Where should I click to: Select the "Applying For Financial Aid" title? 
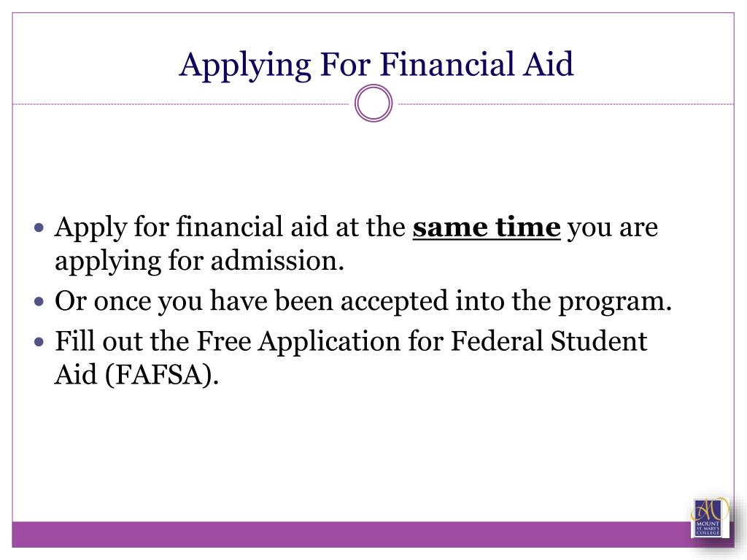coord(376,64)
